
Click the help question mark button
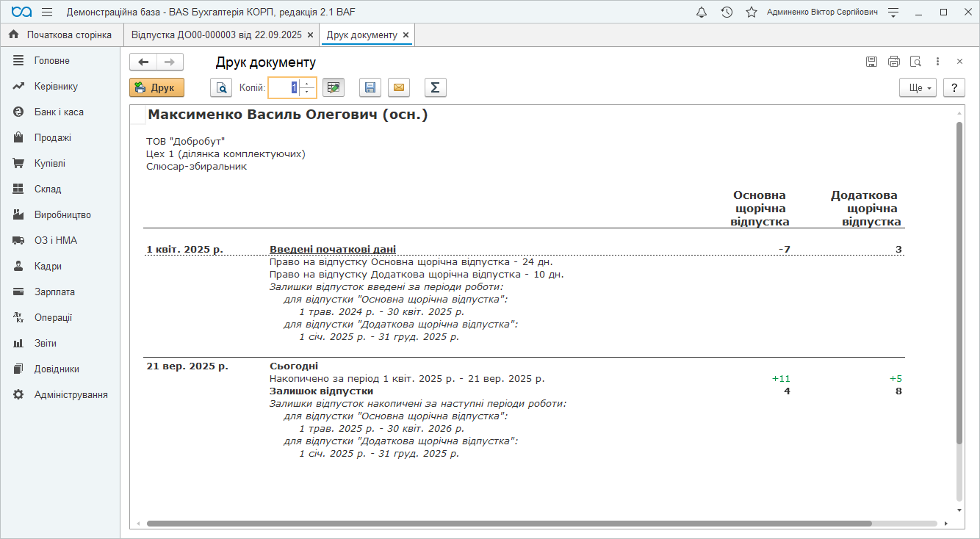tap(954, 88)
